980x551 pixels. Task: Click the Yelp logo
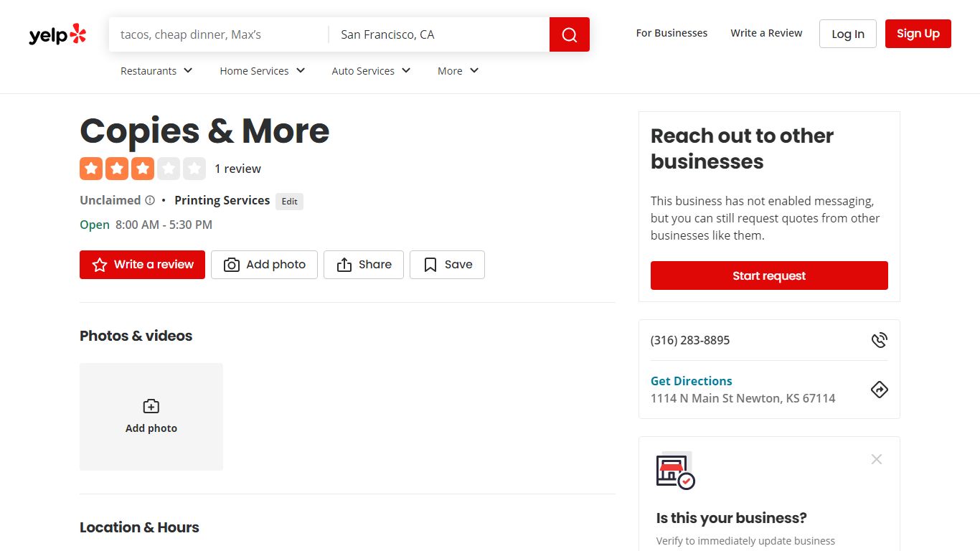click(x=57, y=34)
